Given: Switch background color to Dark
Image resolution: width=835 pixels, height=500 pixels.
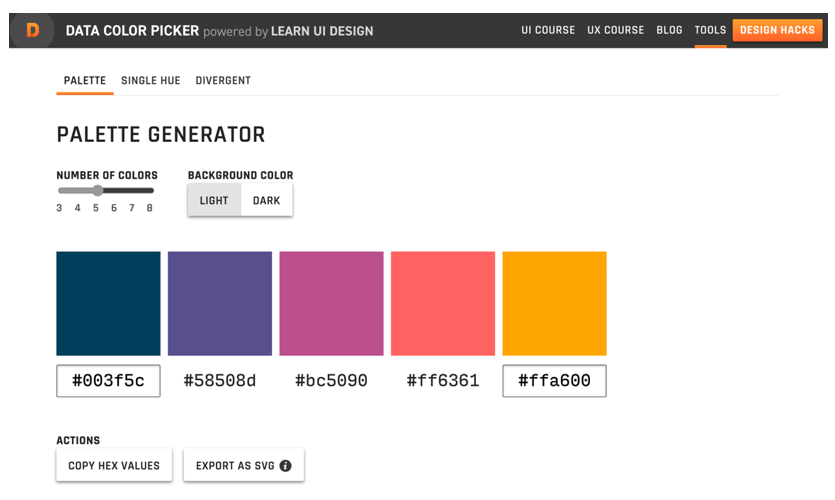Looking at the screenshot, I should pyautogui.click(x=266, y=200).
